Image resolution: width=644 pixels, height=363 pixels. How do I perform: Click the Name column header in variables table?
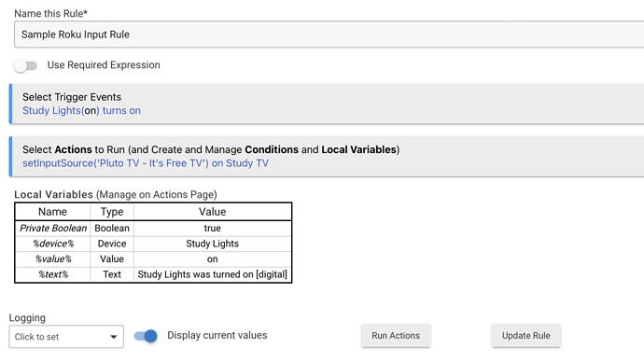coord(52,212)
